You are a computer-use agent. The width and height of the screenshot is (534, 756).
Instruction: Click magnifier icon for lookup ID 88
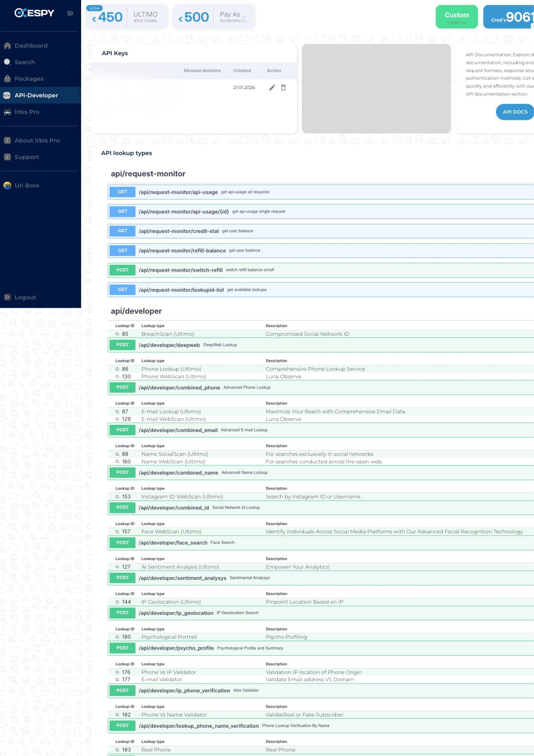click(117, 454)
